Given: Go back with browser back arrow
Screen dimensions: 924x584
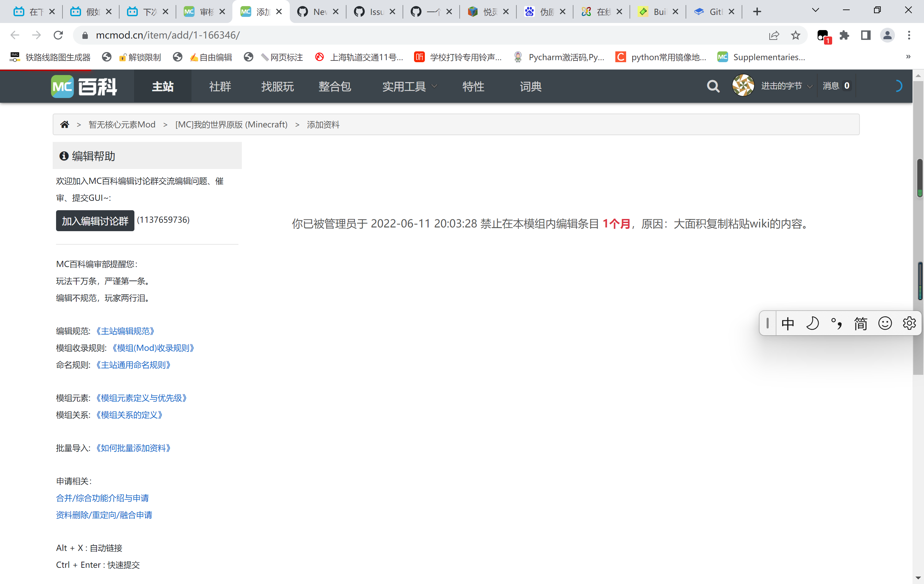Looking at the screenshot, I should (15, 35).
